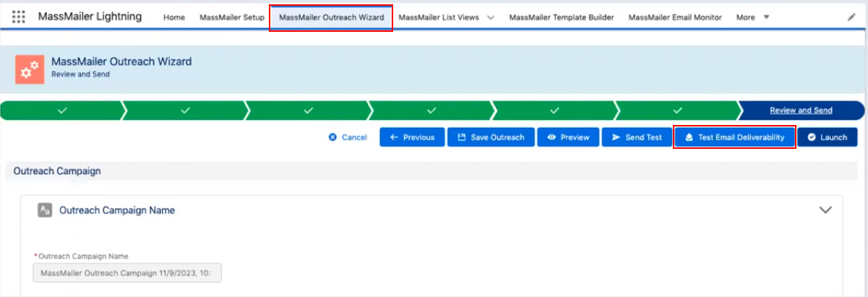
Task: Open the MassMailer List Views tab
Action: 439,17
